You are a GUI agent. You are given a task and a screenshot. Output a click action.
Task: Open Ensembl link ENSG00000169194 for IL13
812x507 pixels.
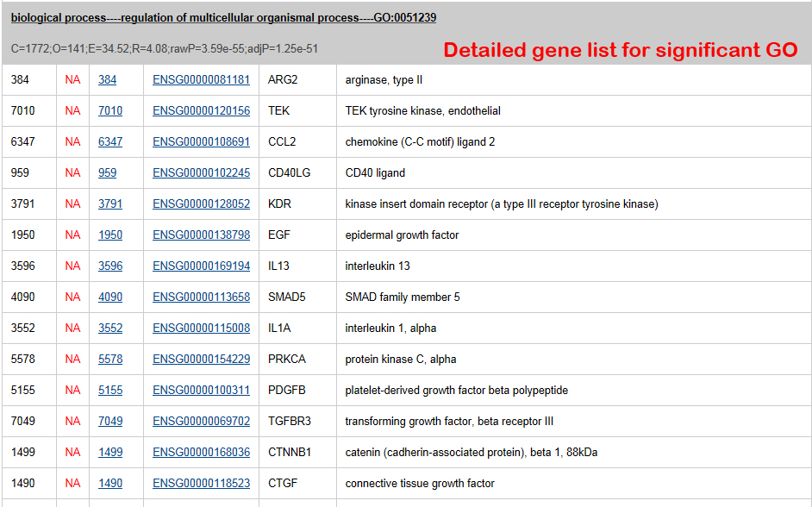[201, 266]
